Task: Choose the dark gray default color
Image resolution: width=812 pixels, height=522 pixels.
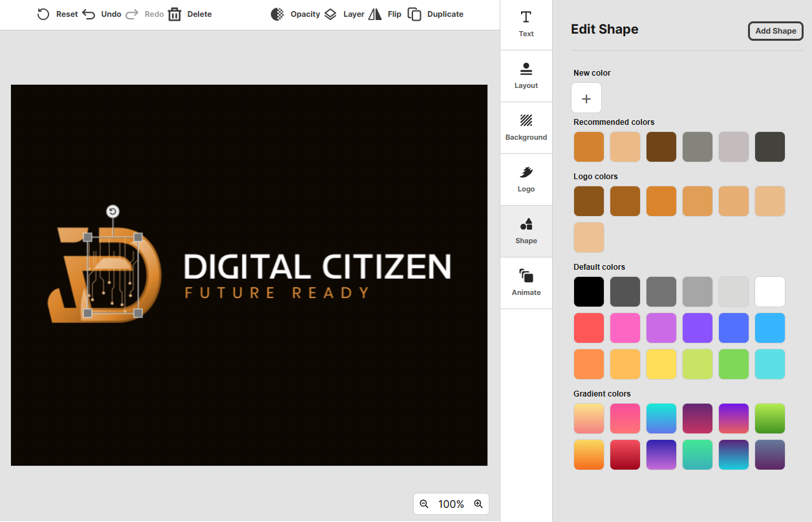Action: (x=625, y=292)
